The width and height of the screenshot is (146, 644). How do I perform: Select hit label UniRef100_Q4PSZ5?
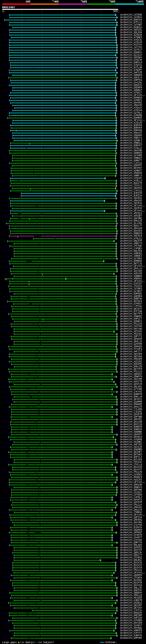tap(131, 72)
